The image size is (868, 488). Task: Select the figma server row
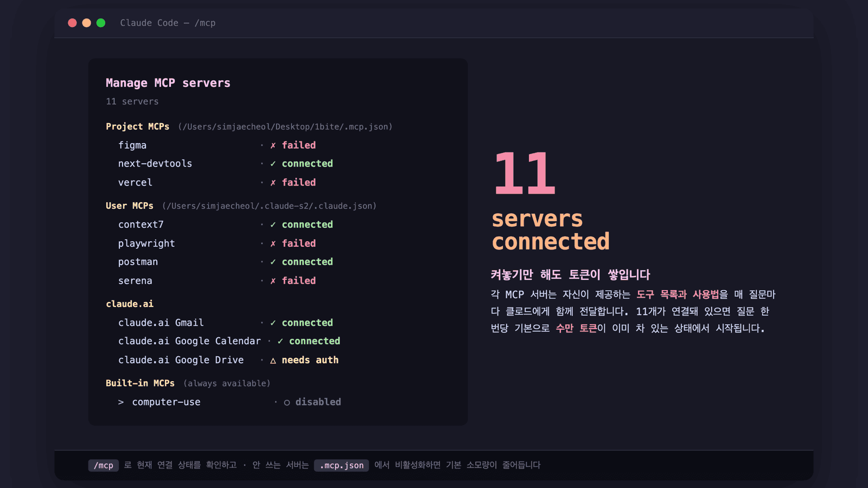pyautogui.click(x=217, y=145)
